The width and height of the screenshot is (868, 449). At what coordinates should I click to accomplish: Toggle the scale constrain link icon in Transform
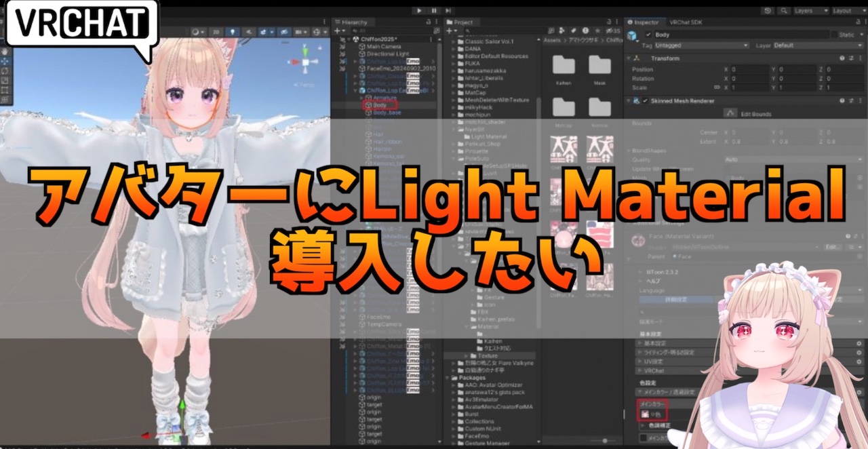click(717, 87)
